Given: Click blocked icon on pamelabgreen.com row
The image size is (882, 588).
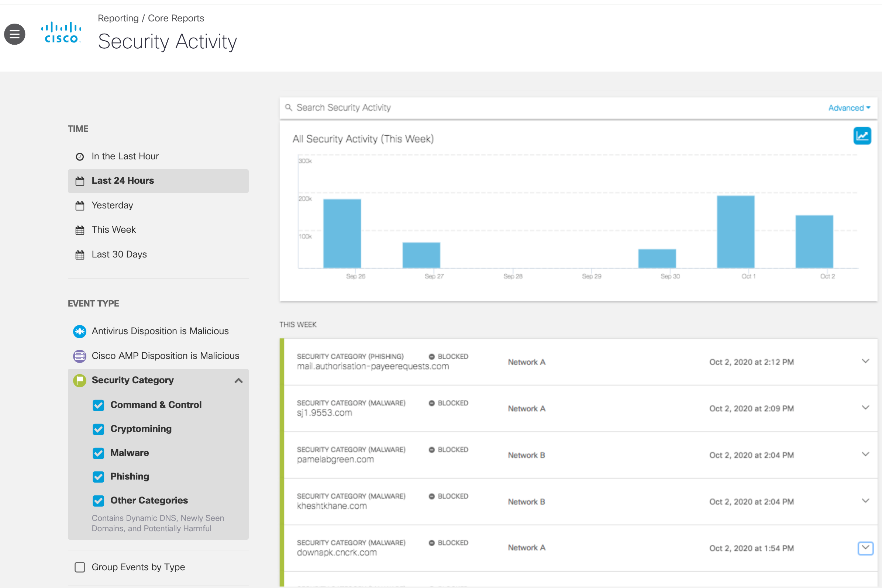Looking at the screenshot, I should click(432, 450).
